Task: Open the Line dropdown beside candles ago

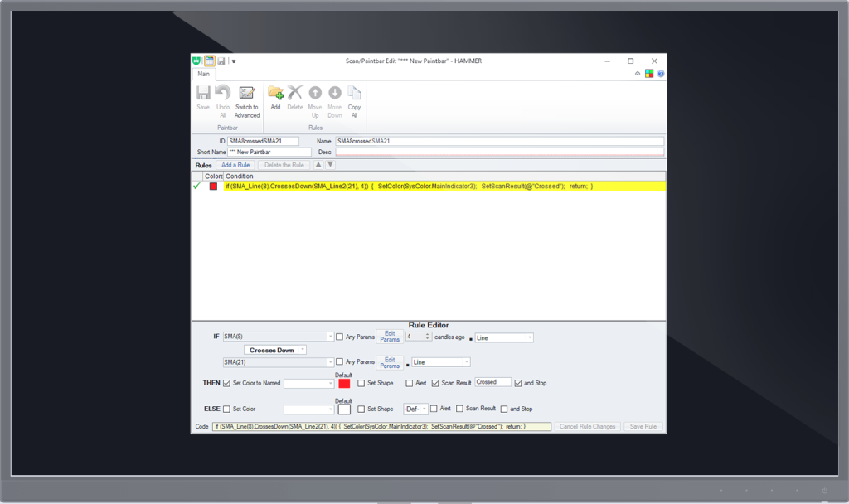Action: [x=529, y=338]
